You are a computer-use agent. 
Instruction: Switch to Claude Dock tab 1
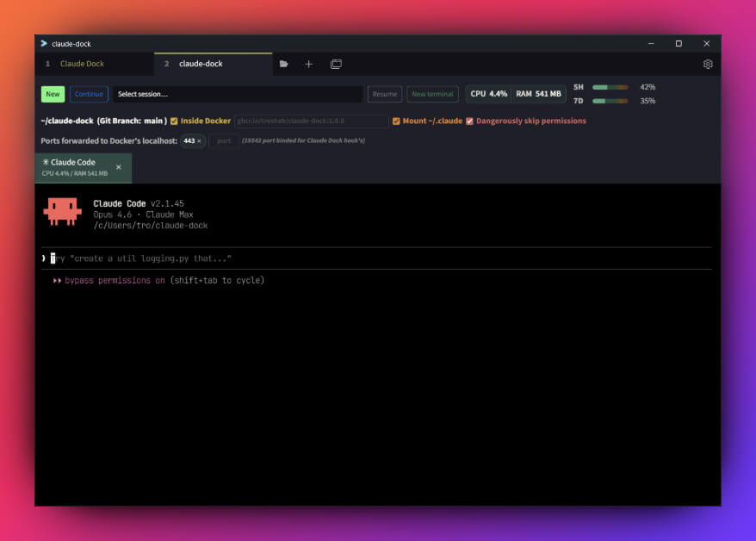[x=95, y=64]
